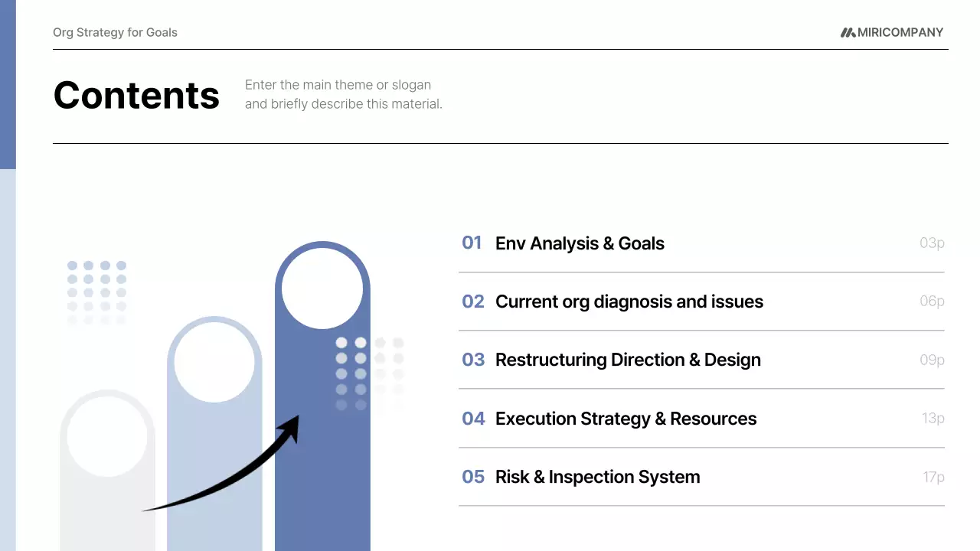Viewport: 980px width, 551px height.
Task: Click the dot grid above the gray pillar
Action: pos(96,292)
